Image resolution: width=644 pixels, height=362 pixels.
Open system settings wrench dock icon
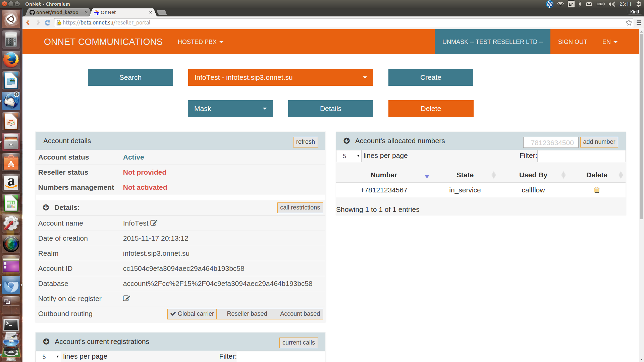[x=11, y=224]
